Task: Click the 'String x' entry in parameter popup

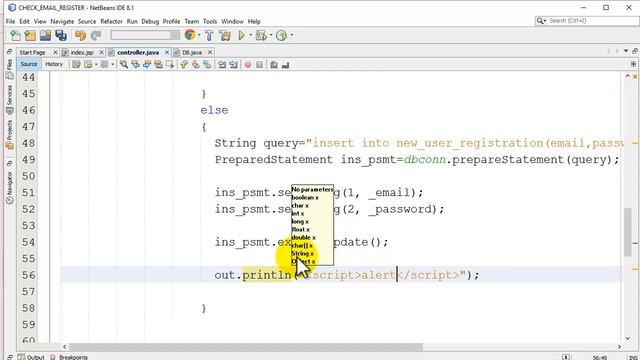Action: tap(302, 253)
